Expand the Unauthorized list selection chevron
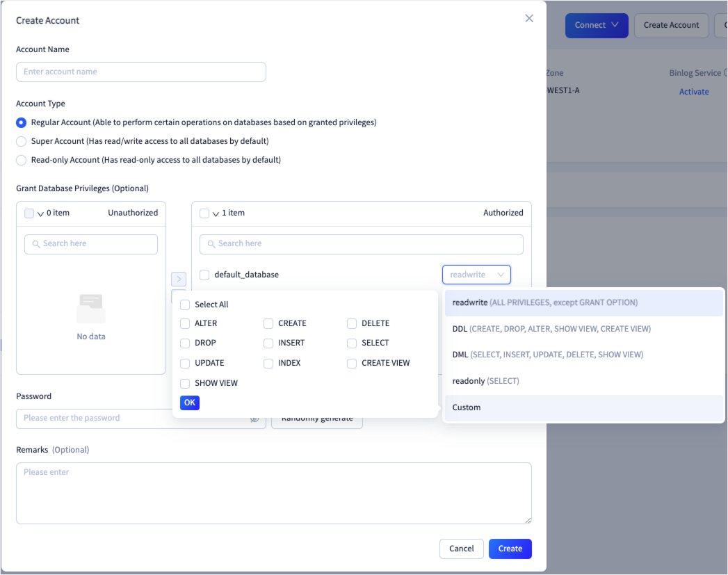Screen dimensions: 728x575 point(40,213)
